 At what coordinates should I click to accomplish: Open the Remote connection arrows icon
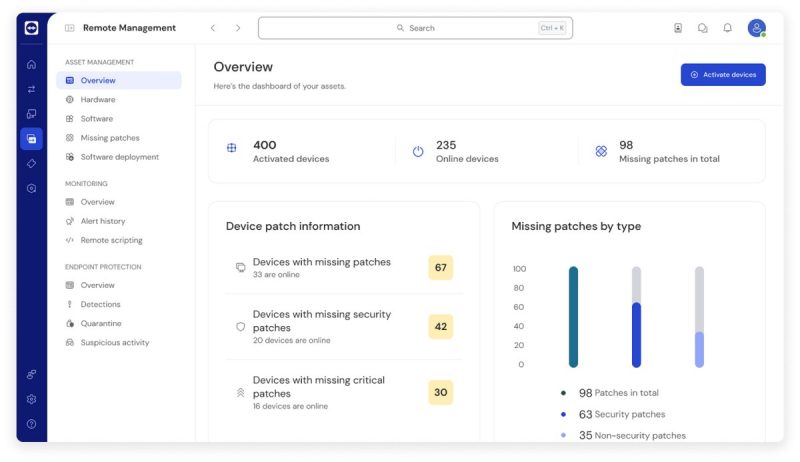click(x=31, y=89)
